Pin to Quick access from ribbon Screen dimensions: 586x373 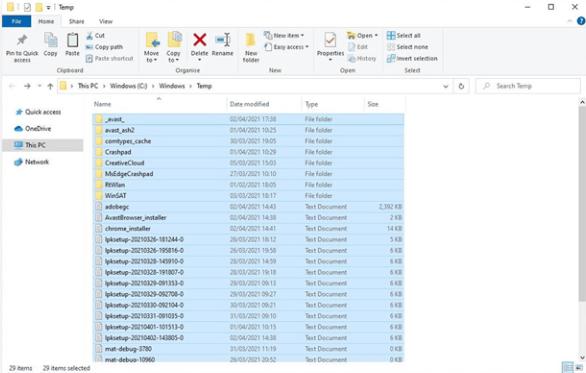click(x=22, y=47)
